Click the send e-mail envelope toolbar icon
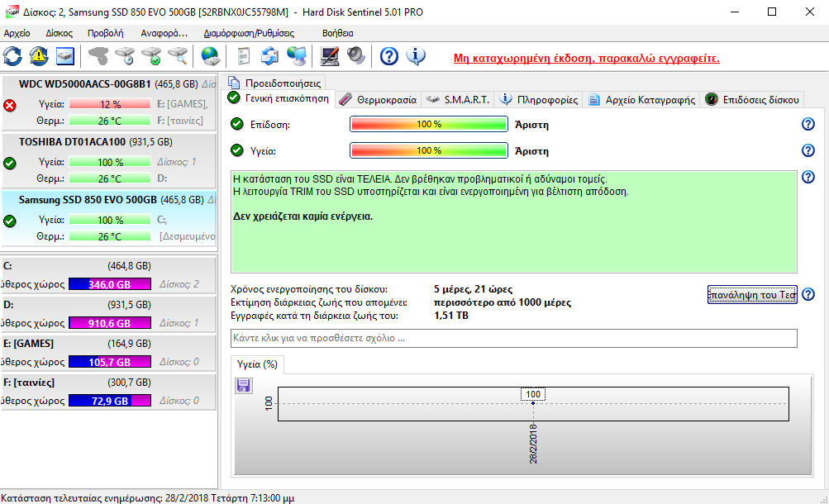 pyautogui.click(x=269, y=56)
